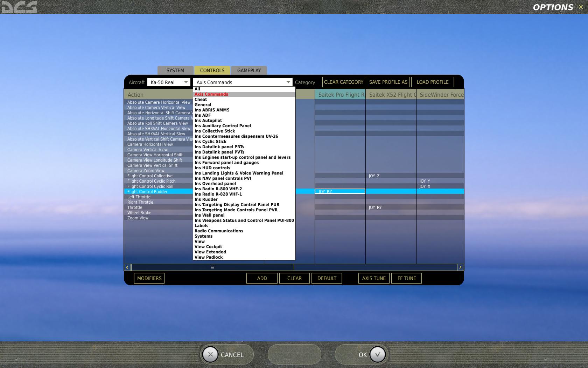Select 'View Padlock' category

(x=244, y=257)
